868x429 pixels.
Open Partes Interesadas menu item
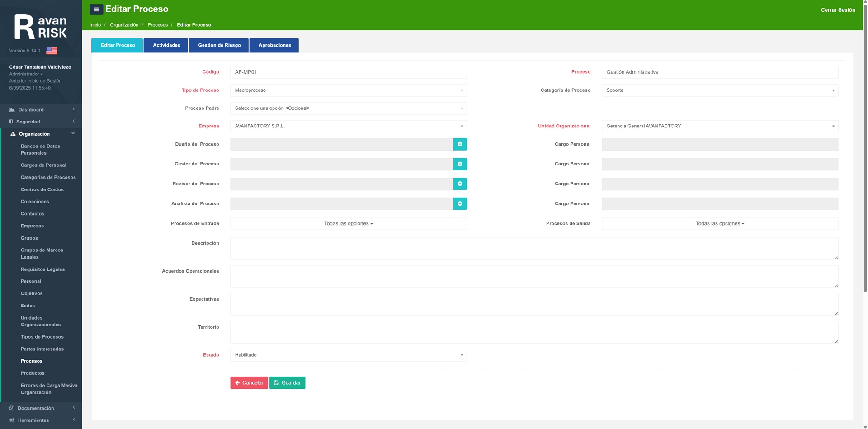tap(42, 349)
